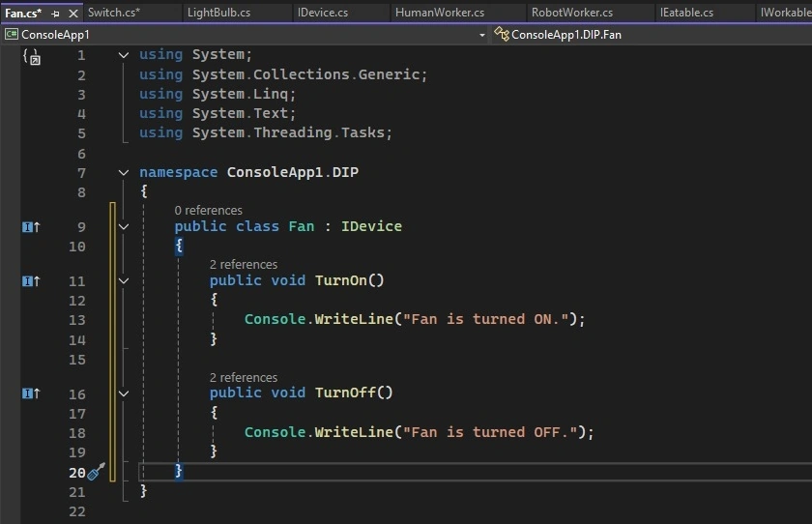Click line number 6 in the gutter

pyautogui.click(x=81, y=154)
